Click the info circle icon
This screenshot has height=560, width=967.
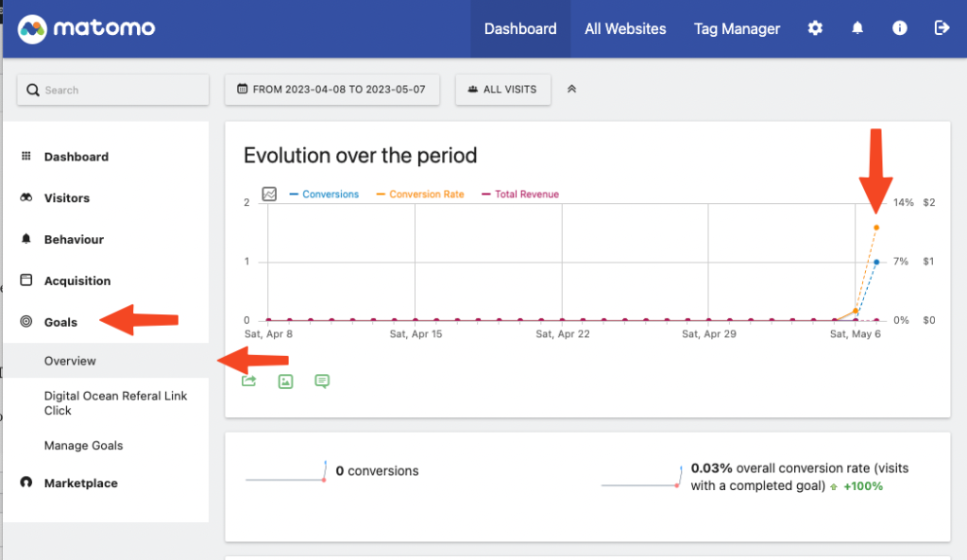pos(899,28)
